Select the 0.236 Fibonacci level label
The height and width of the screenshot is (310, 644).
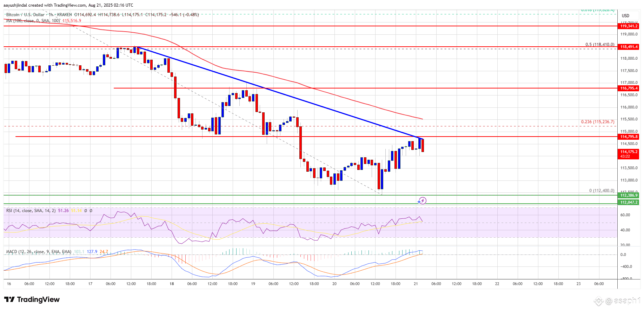[x=598, y=122]
